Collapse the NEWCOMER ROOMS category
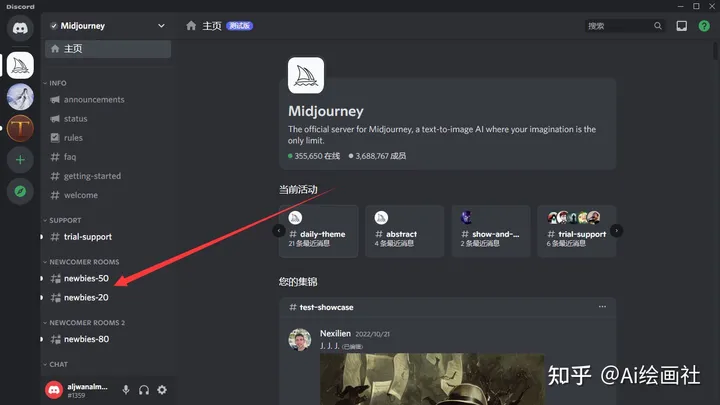This screenshot has width=720, height=405. (x=84, y=262)
